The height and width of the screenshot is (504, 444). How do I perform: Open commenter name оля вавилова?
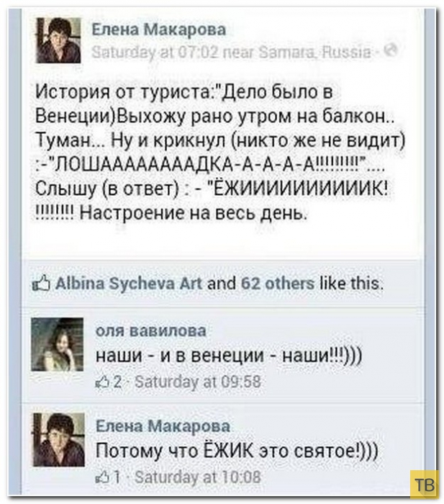pyautogui.click(x=151, y=331)
